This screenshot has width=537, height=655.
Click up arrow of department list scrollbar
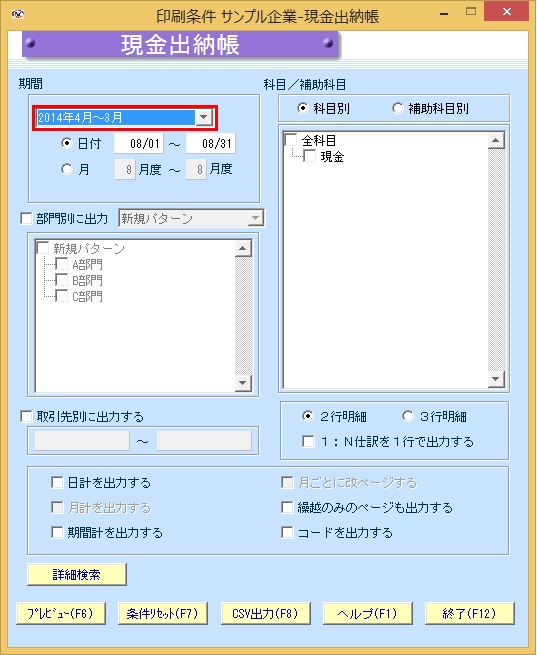(x=243, y=248)
